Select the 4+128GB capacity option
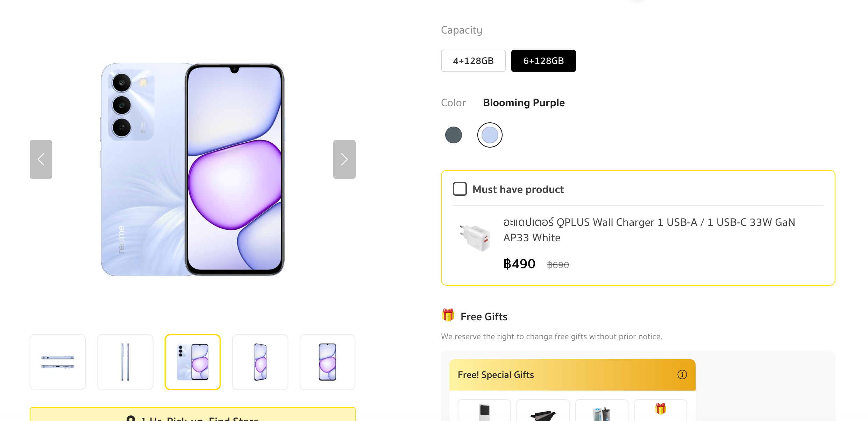 473,61
